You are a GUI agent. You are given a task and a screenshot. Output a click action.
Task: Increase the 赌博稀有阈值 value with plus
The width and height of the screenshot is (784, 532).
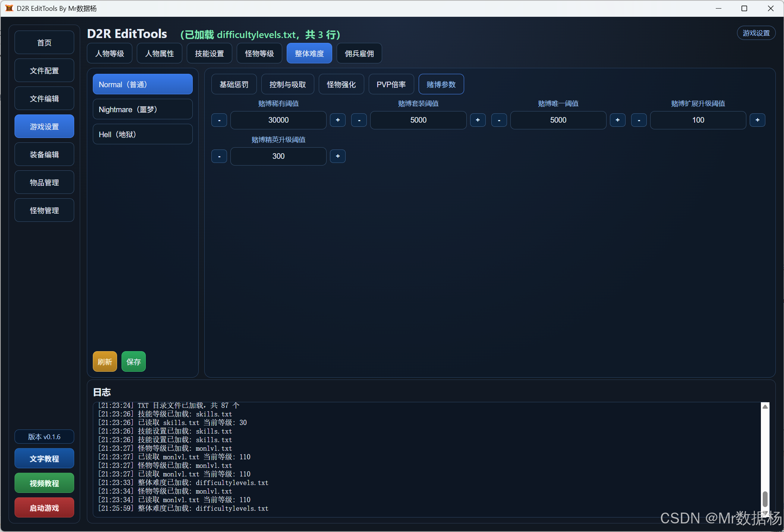(338, 120)
